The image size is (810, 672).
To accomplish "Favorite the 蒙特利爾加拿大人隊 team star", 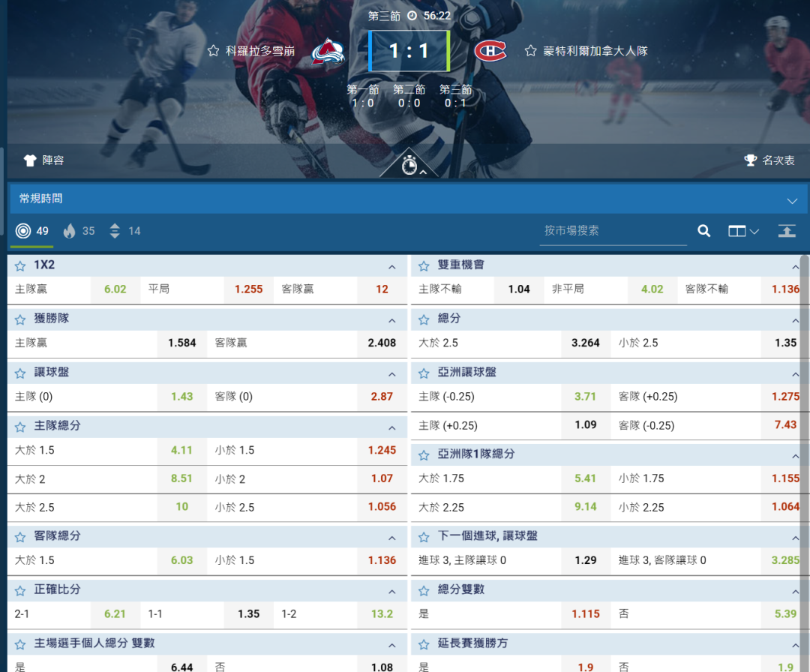I will coord(530,50).
